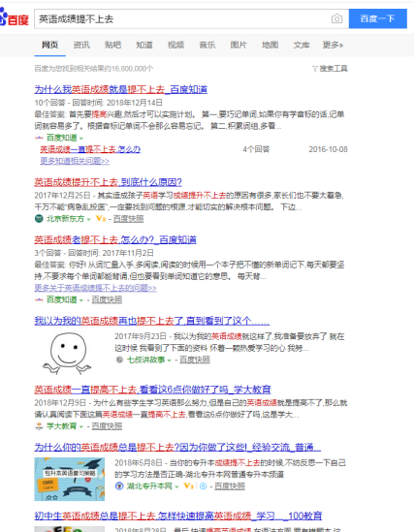
Task: Expand the 北京新东方 dropdown arrow
Action: (x=88, y=219)
